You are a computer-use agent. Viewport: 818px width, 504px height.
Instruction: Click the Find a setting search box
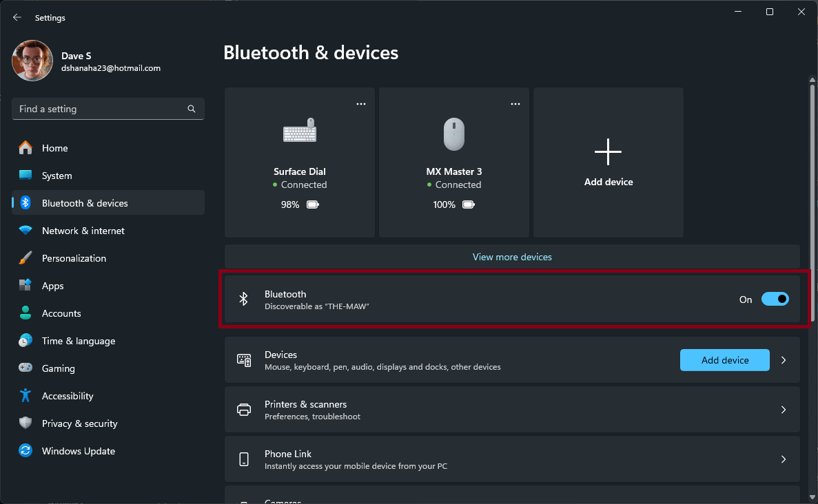tap(108, 109)
